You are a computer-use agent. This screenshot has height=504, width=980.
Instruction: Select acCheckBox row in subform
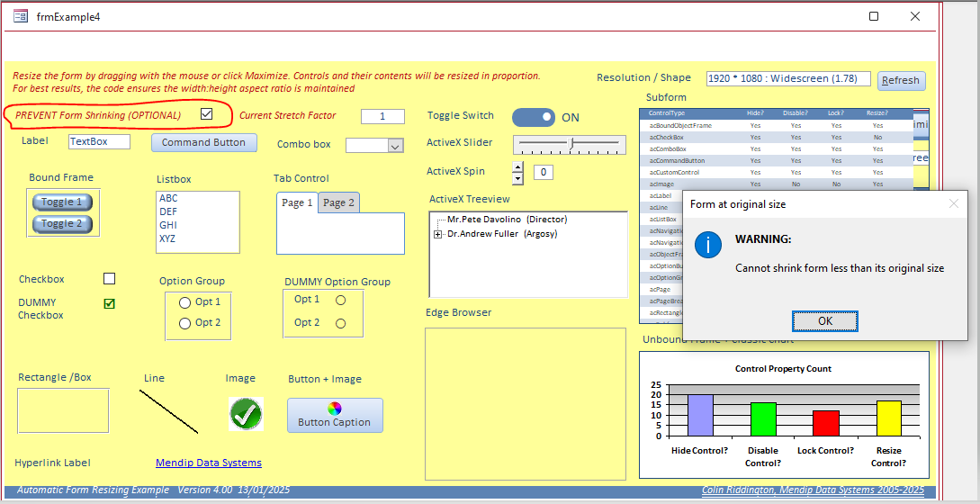click(777, 137)
